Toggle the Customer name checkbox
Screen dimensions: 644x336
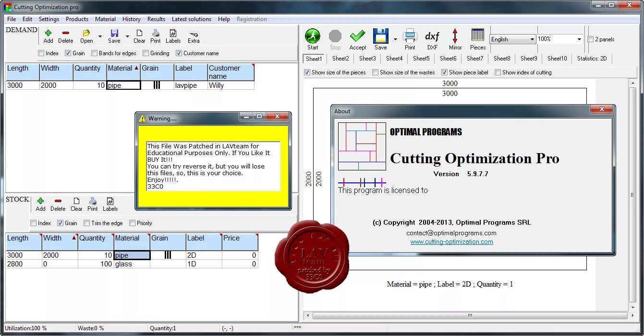coord(179,53)
